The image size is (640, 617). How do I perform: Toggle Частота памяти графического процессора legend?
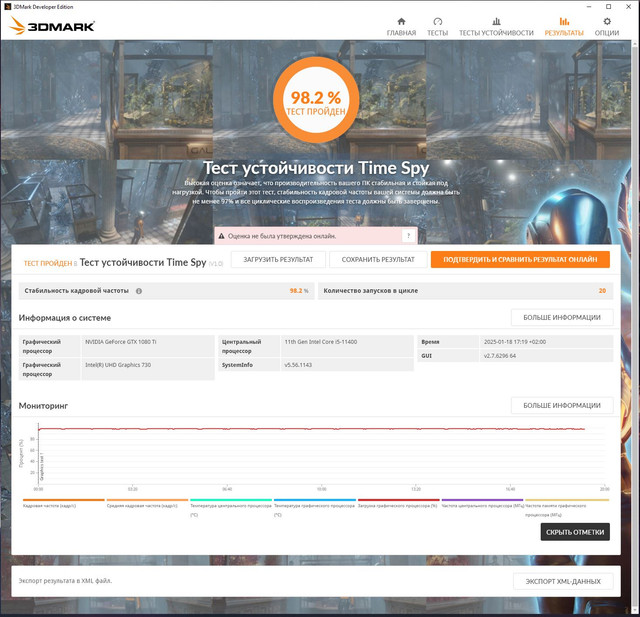point(567,507)
